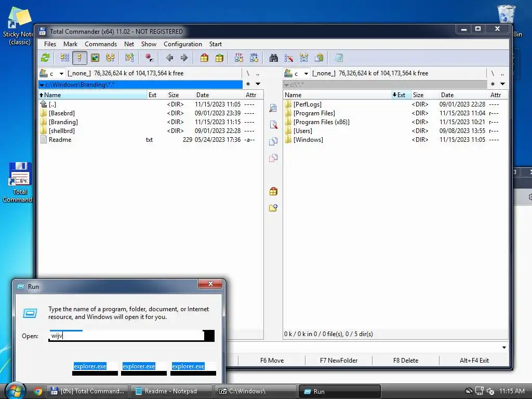Click the Copy files icon in the middle bar
This screenshot has width=532, height=399.
(x=273, y=141)
